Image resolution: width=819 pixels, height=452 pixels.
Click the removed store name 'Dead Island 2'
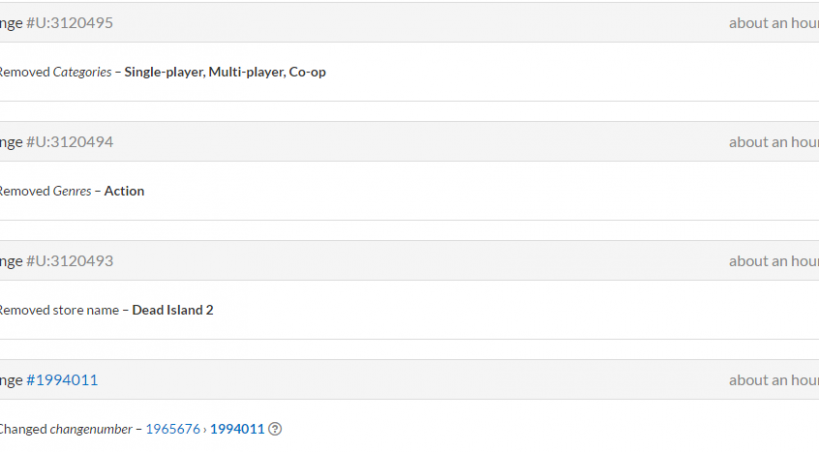[x=173, y=310]
